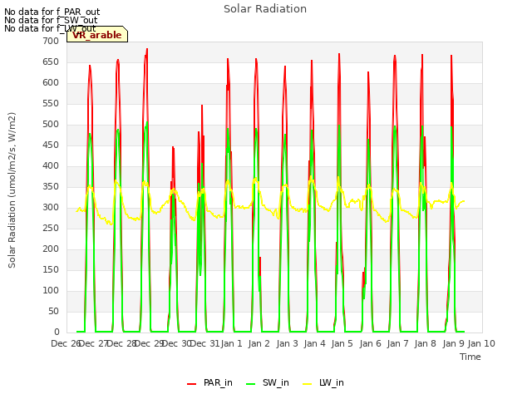
Task: Click the Jan 8 x-axis tick label
Action: click(x=425, y=343)
